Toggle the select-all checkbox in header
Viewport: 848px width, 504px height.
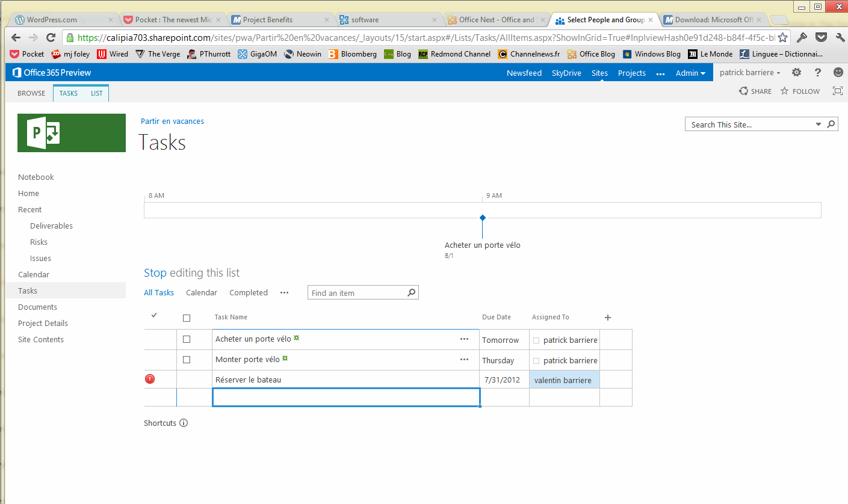[187, 318]
